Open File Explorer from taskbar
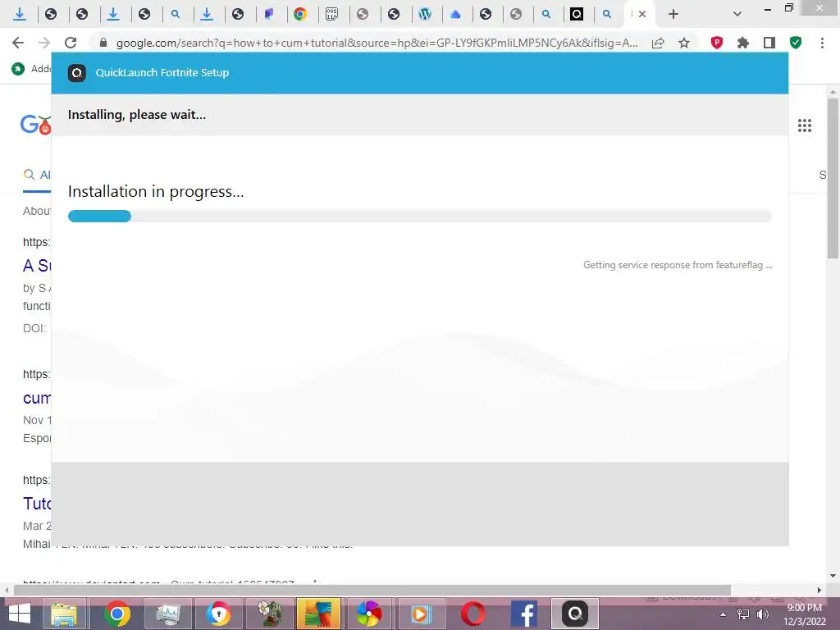The image size is (840, 630). (64, 614)
